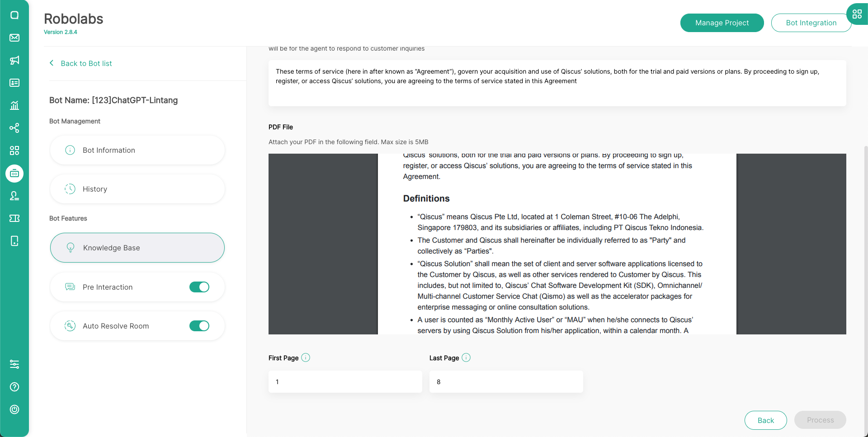Click the Back button at bottom
This screenshot has height=437, width=868.
(x=765, y=420)
